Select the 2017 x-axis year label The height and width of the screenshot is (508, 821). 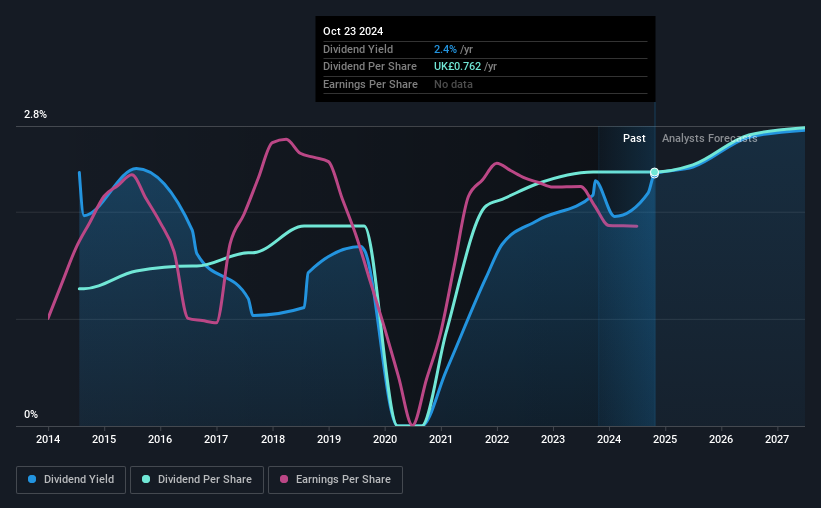216,439
